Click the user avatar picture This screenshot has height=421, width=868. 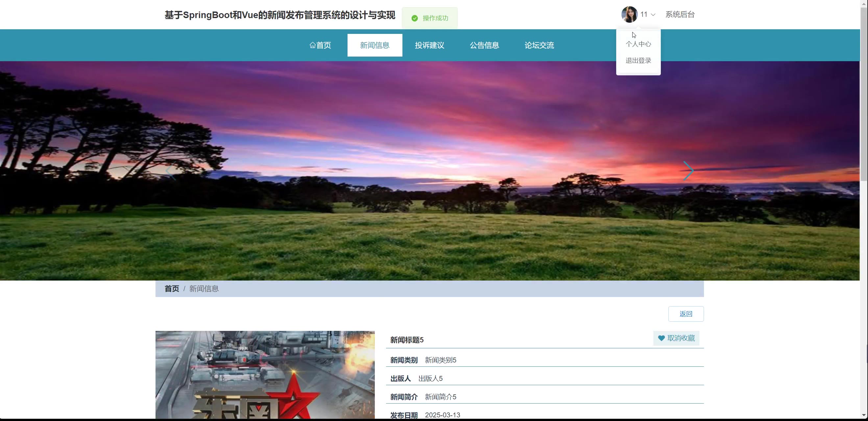click(629, 14)
